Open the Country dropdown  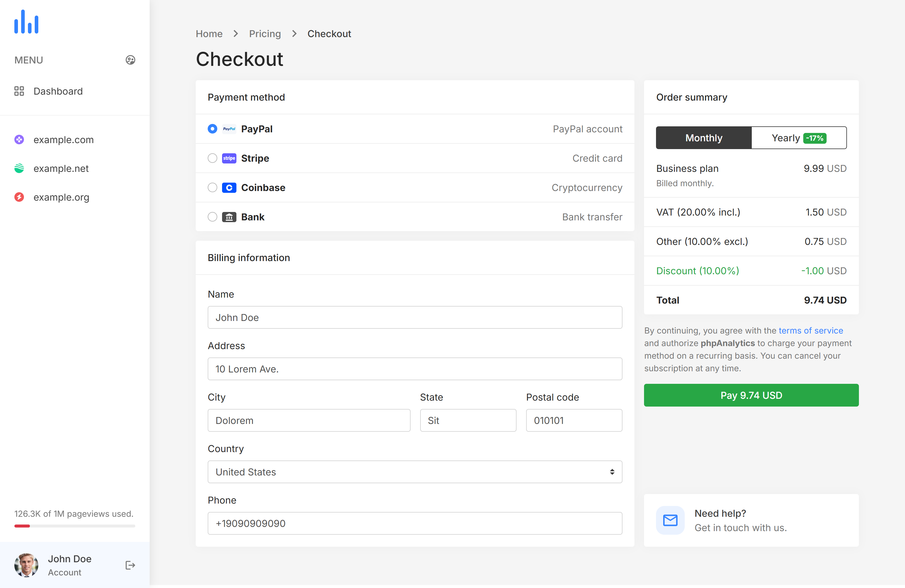[x=414, y=472]
